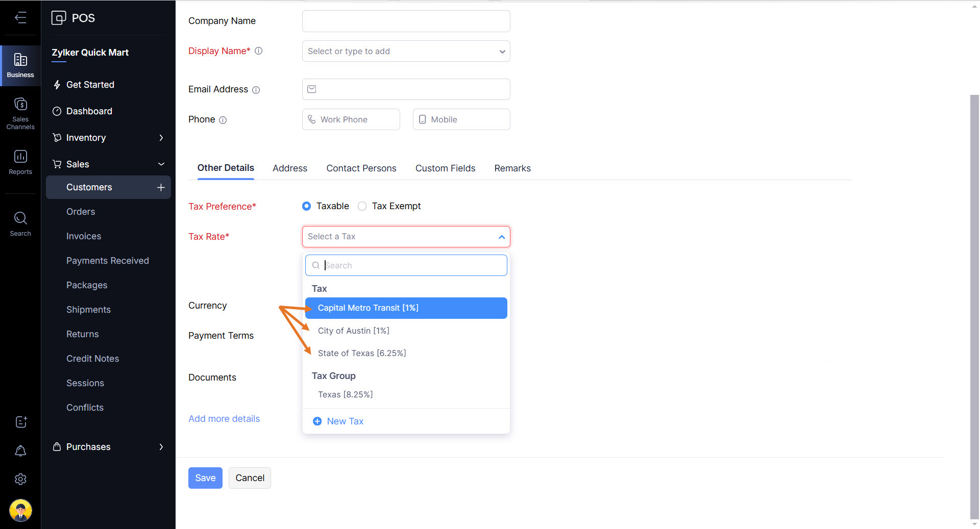This screenshot has height=529, width=980.
Task: Click the Display Name info icon
Action: [x=259, y=51]
